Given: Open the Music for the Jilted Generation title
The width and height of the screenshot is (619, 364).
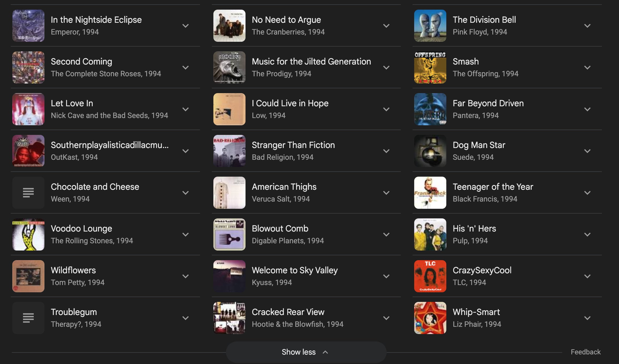Looking at the screenshot, I should pos(311,62).
